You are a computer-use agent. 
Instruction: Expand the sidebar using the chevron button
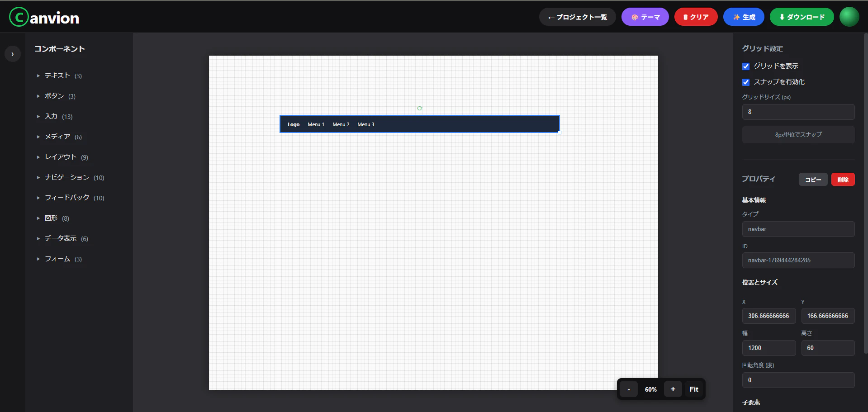pyautogui.click(x=13, y=54)
